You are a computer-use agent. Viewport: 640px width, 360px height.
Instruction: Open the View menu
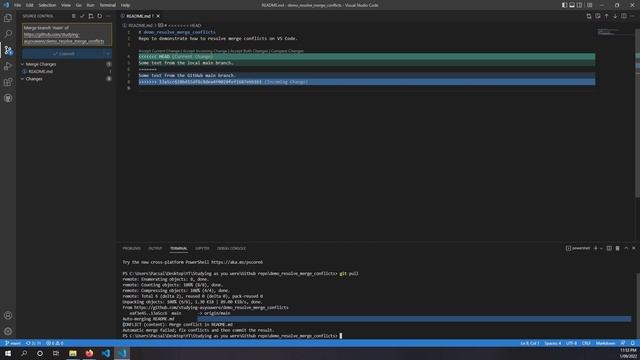tap(66, 5)
